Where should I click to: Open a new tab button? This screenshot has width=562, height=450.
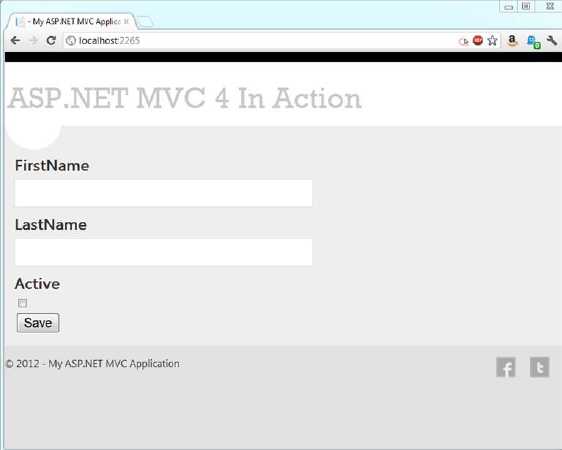145,22
